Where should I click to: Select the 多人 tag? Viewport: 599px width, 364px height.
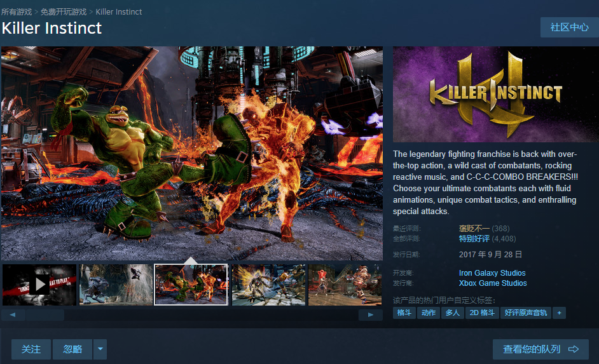453,313
